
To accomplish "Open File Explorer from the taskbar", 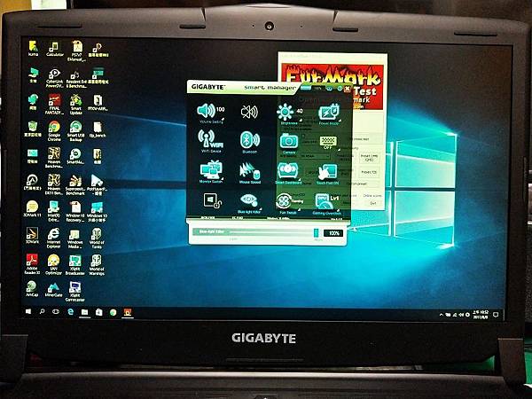I will click(84, 312).
